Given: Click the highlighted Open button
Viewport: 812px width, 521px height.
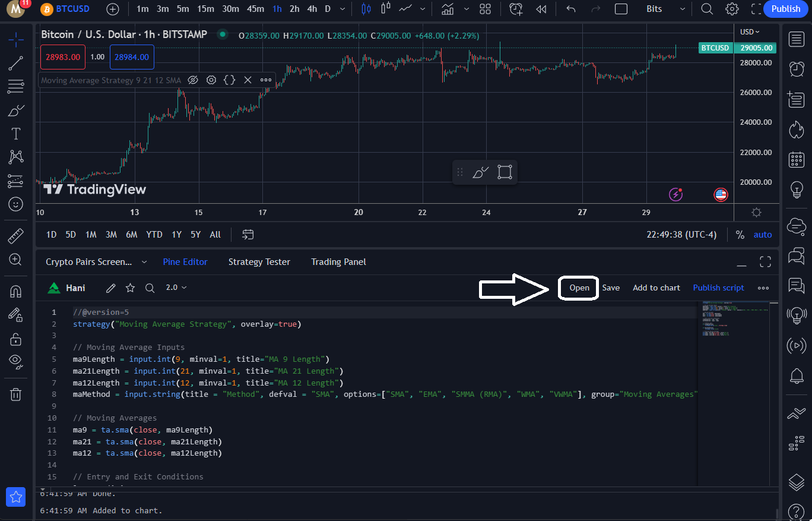Looking at the screenshot, I should (x=578, y=288).
